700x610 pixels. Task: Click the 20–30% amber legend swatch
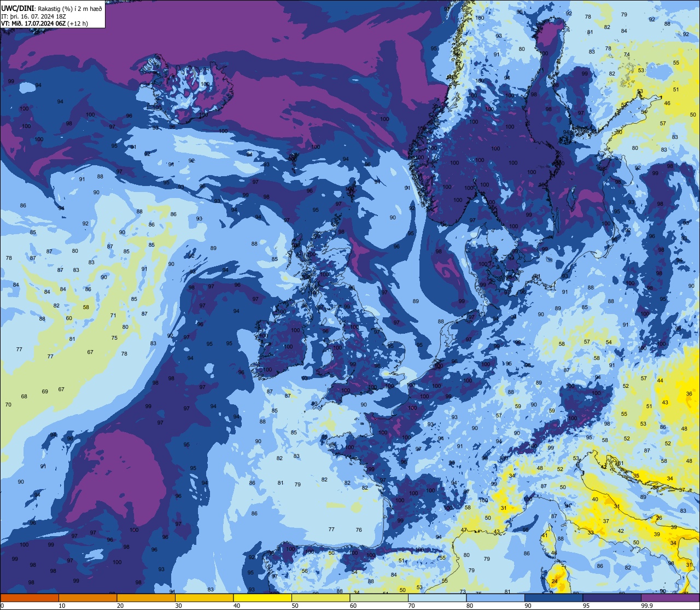pyautogui.click(x=146, y=598)
